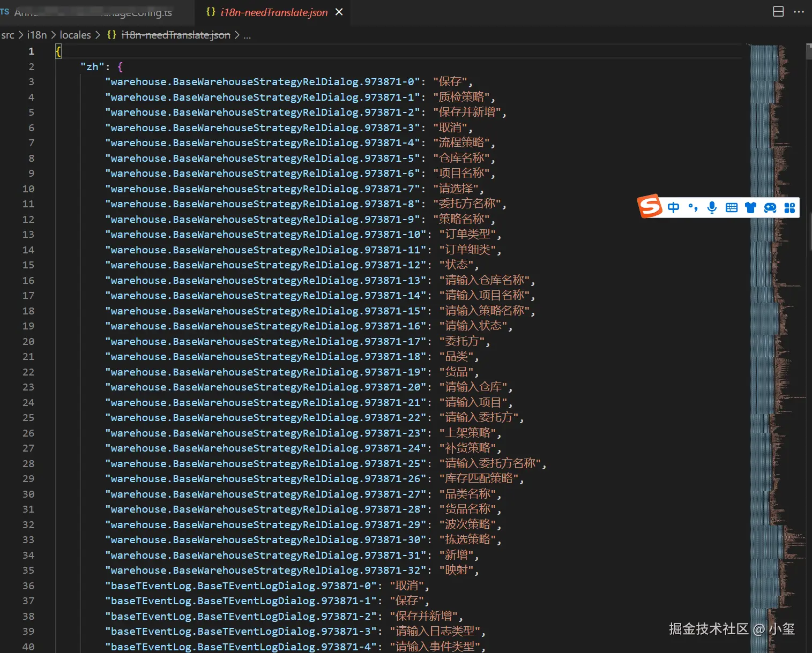Click the opening brace on line 1
812x653 pixels.
point(58,51)
